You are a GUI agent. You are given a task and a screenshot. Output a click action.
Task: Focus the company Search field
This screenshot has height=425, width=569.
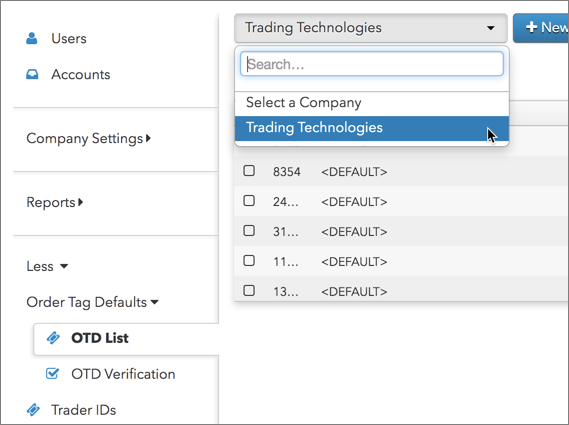point(372,64)
